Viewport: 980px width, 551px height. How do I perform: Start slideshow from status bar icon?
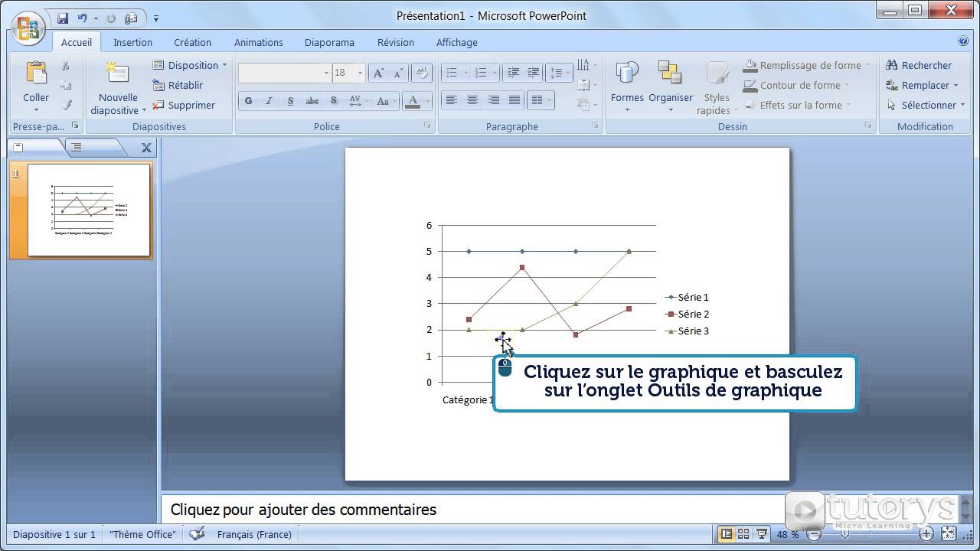[x=762, y=534]
